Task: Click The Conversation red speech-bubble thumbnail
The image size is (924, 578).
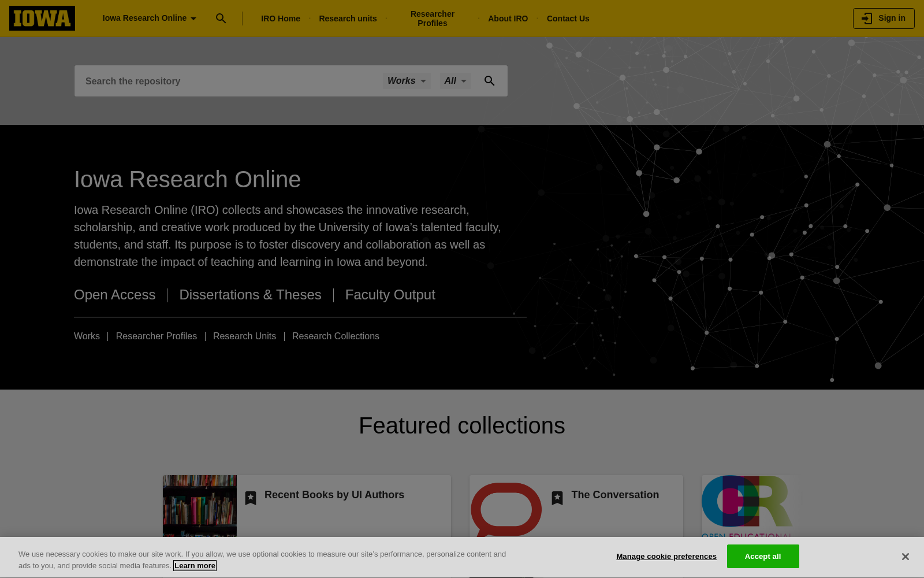Action: [x=506, y=507]
